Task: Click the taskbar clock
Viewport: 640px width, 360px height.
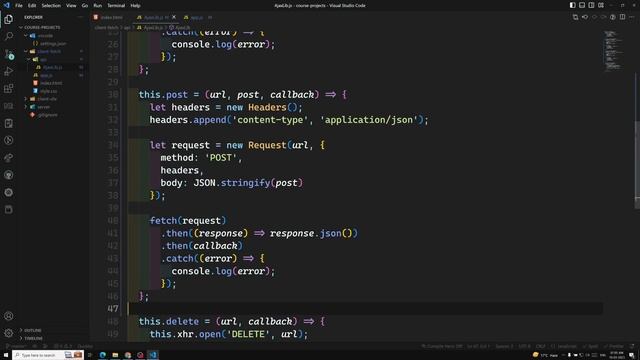Action: point(617,355)
